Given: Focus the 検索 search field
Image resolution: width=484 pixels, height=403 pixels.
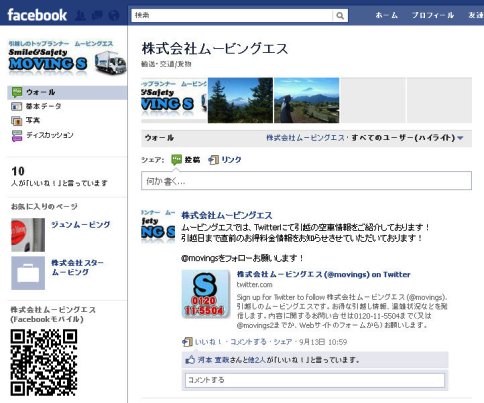Looking at the screenshot, I should pyautogui.click(x=232, y=15).
